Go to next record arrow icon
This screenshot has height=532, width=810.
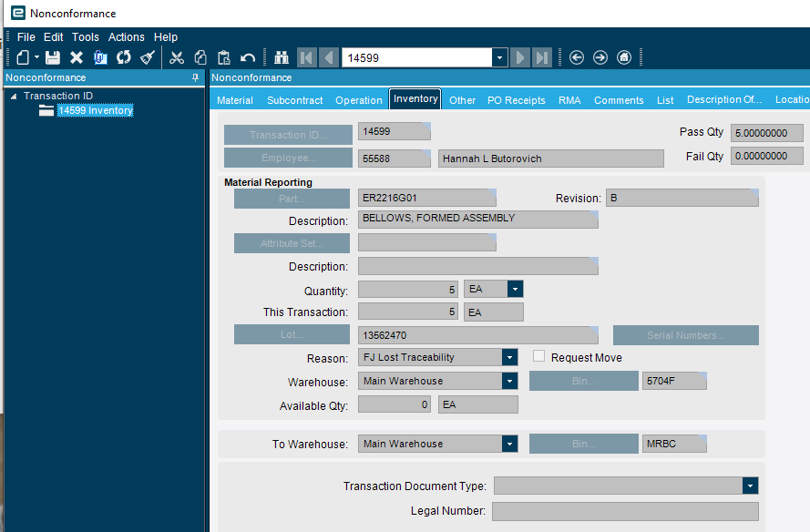tap(519, 57)
